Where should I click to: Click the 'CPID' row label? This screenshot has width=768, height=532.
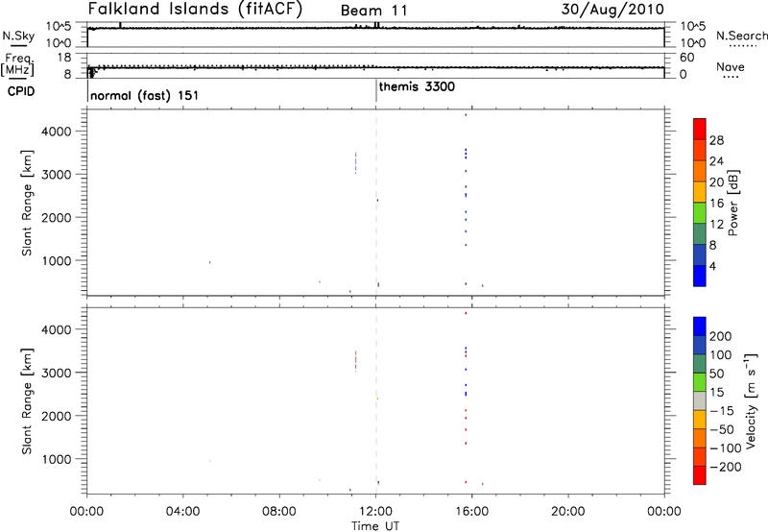tap(21, 91)
